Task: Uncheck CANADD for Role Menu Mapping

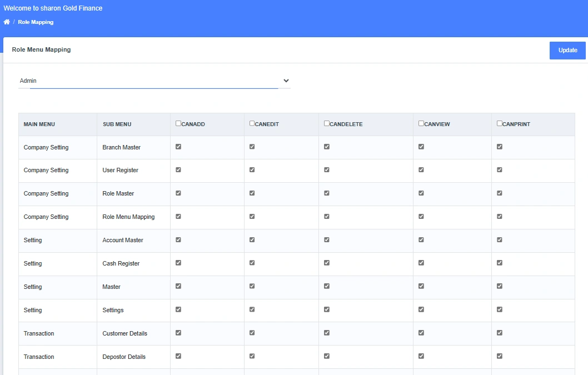Action: 178,216
